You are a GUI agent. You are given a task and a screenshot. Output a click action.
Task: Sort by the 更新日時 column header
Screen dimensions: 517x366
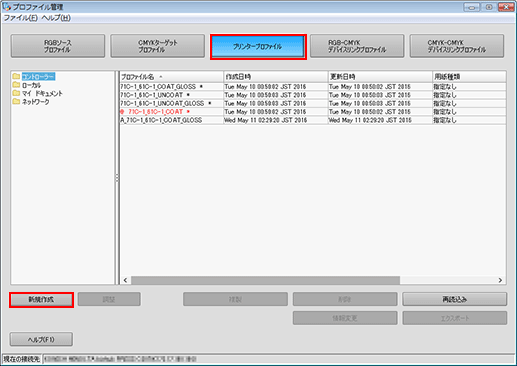point(380,77)
